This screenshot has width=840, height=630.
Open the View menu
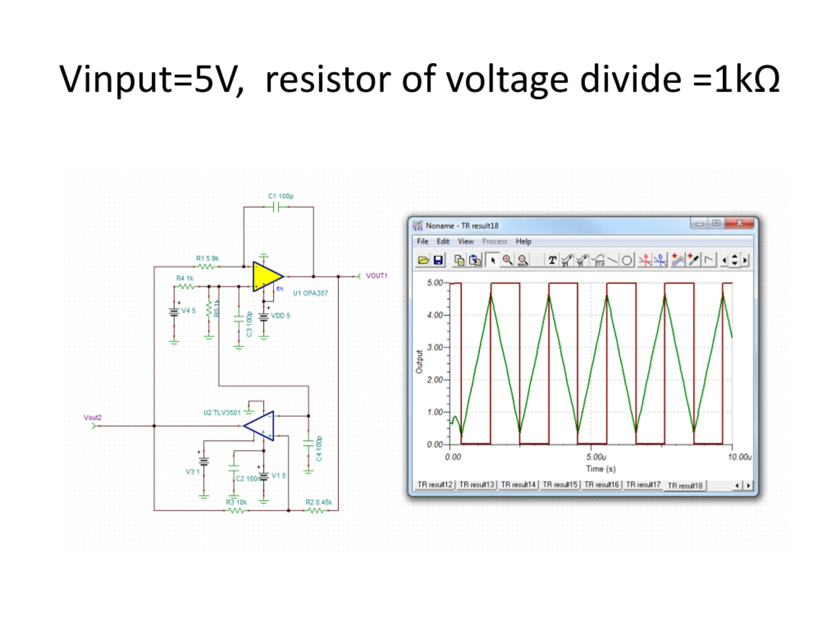(x=465, y=241)
